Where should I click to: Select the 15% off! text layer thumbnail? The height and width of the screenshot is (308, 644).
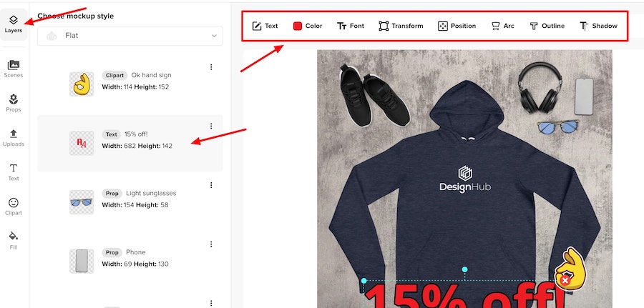tap(82, 143)
